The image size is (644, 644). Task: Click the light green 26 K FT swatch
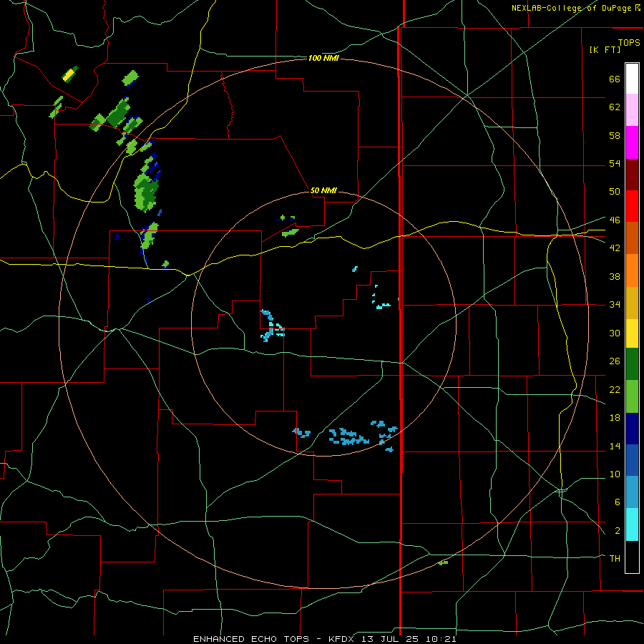(632, 396)
